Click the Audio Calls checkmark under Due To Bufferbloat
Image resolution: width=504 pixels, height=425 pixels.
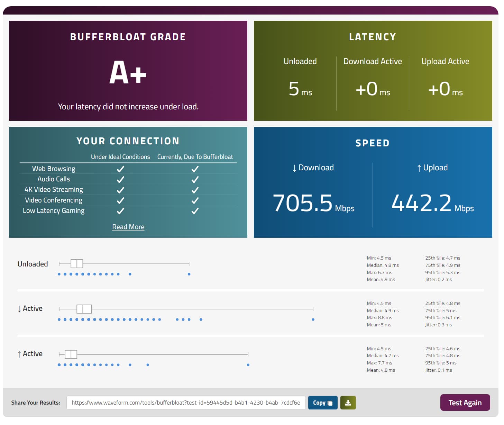195,179
